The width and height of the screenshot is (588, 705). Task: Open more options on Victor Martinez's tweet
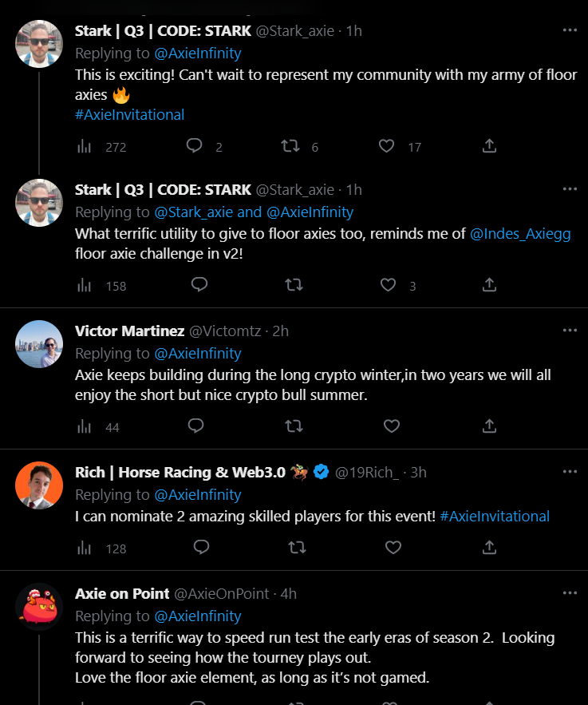tap(570, 330)
